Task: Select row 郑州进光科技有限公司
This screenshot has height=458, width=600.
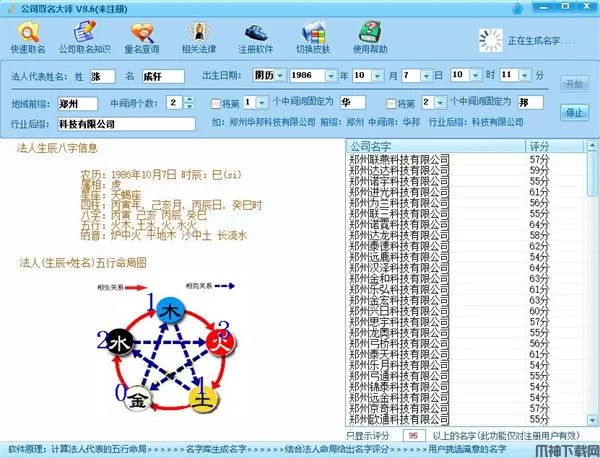Action: (x=466, y=192)
